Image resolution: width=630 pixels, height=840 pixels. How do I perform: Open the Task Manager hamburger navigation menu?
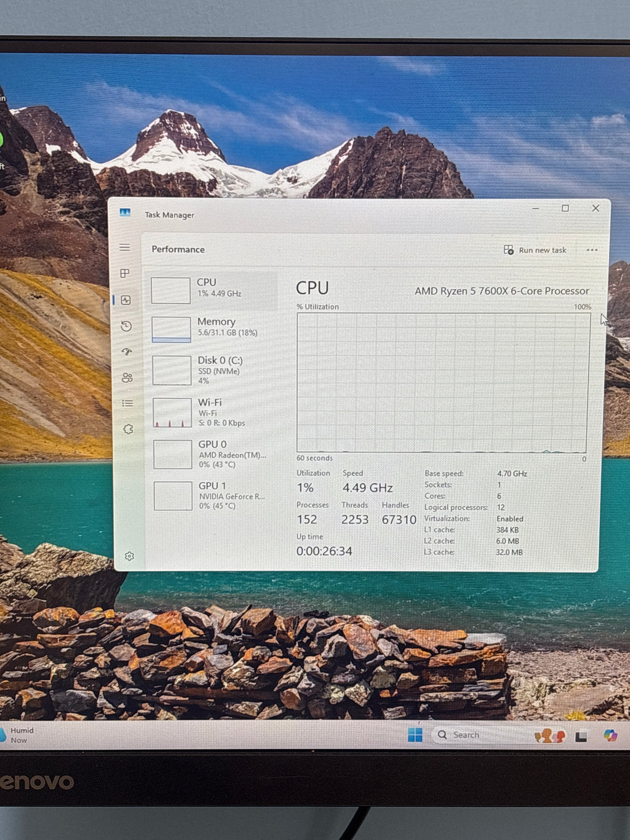pos(124,247)
